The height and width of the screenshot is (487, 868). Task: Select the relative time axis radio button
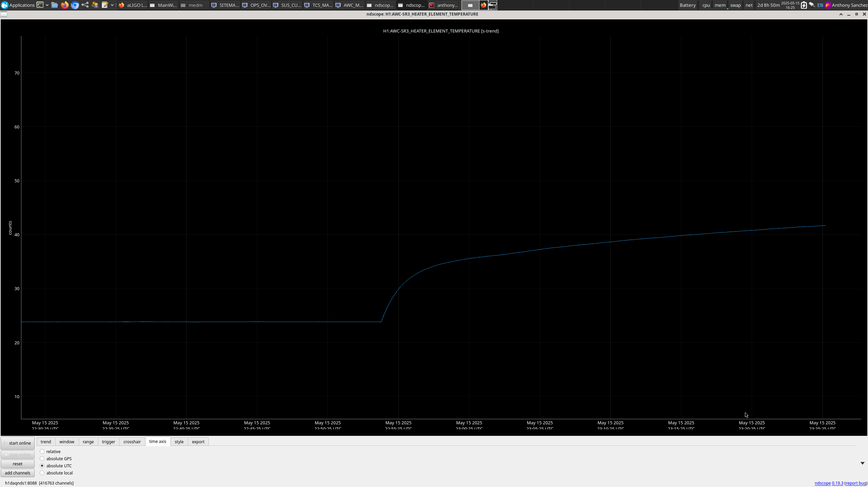[x=42, y=451]
